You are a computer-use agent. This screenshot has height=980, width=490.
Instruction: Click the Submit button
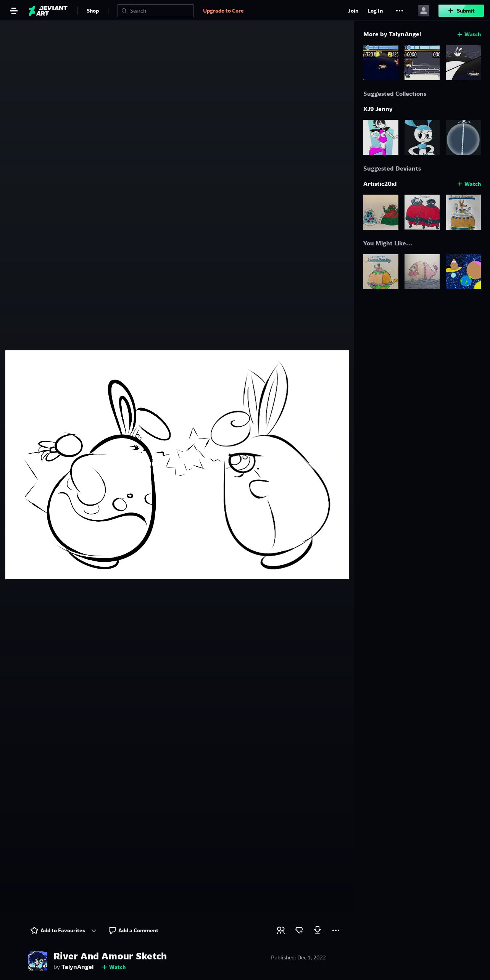tap(461, 11)
